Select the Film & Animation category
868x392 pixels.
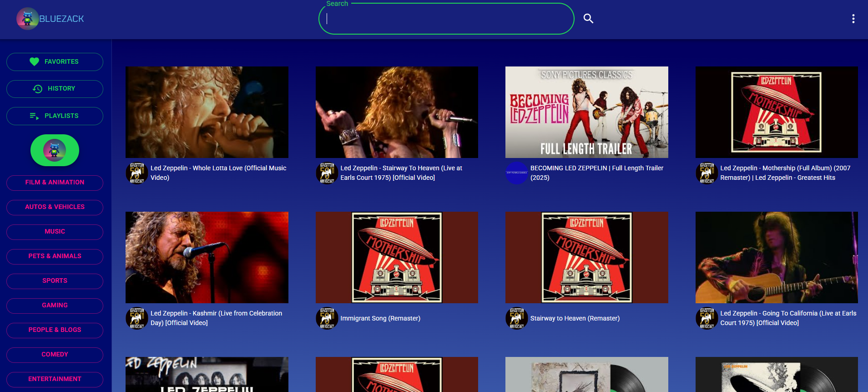coord(55,183)
